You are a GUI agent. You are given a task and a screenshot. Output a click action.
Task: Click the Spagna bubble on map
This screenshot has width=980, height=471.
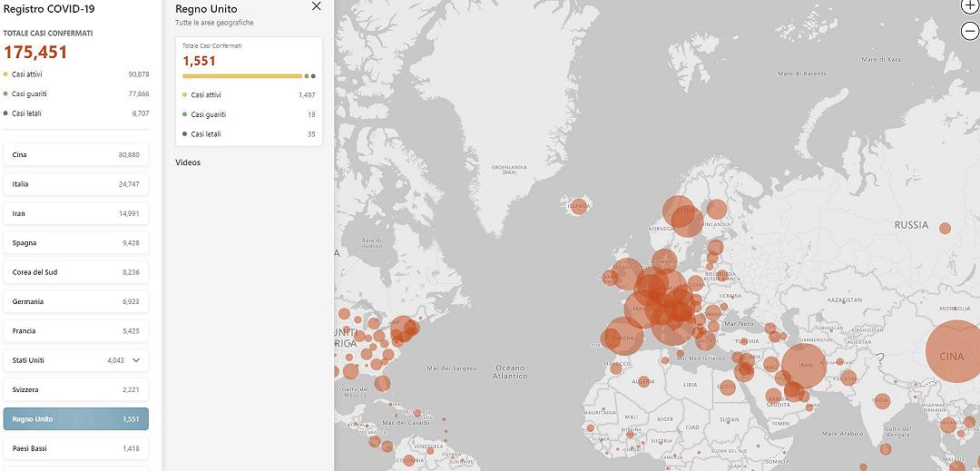624,336
